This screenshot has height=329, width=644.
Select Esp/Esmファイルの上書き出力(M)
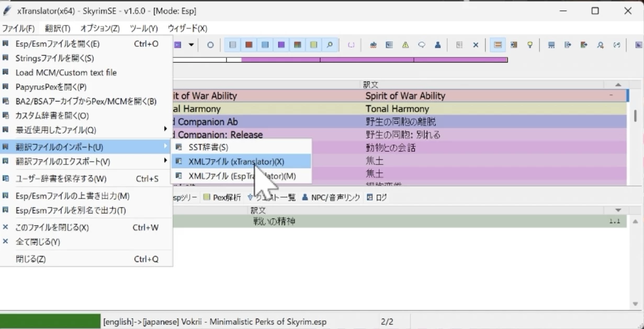point(86,196)
